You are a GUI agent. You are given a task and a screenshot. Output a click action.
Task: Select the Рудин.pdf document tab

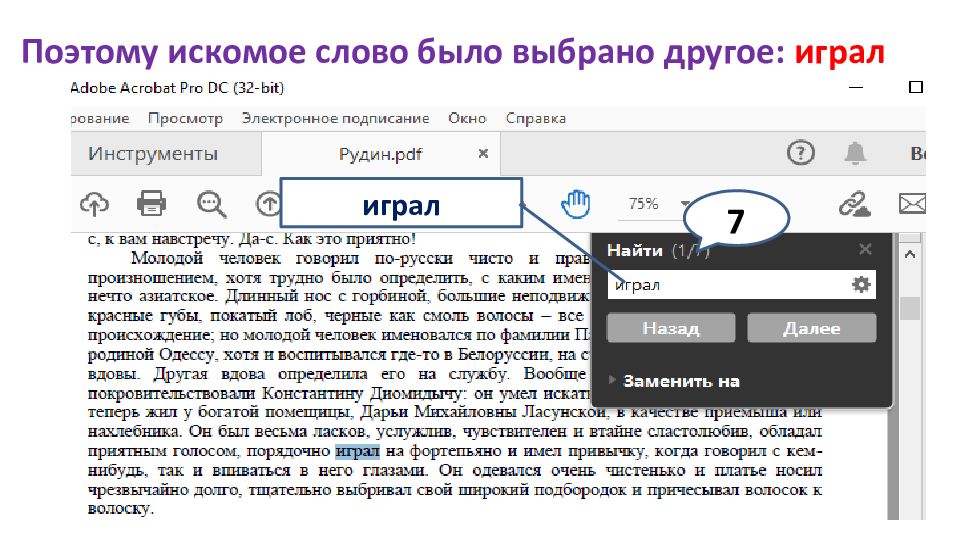pyautogui.click(x=380, y=154)
